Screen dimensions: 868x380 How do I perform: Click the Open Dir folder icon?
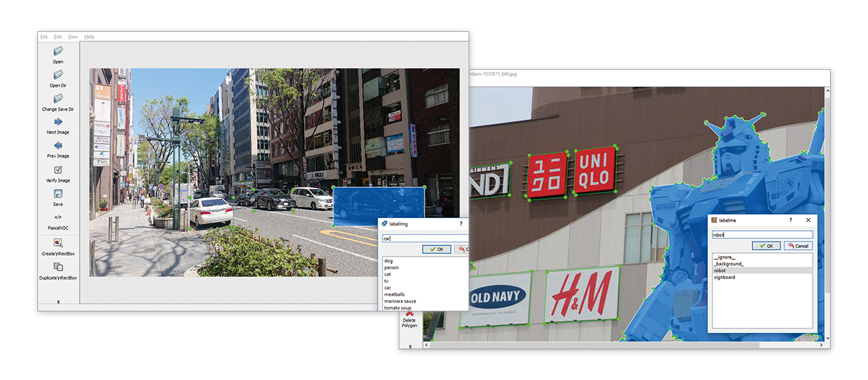[x=58, y=75]
